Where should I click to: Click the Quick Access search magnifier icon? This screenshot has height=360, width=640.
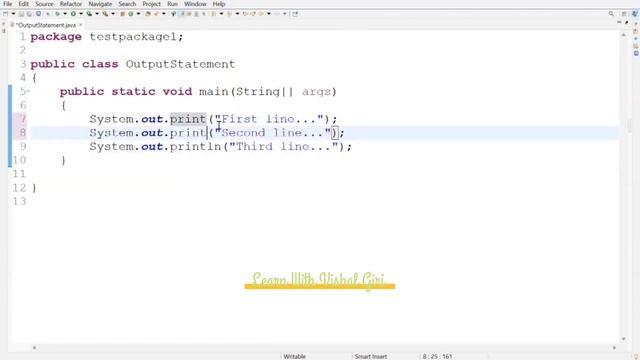pos(611,14)
